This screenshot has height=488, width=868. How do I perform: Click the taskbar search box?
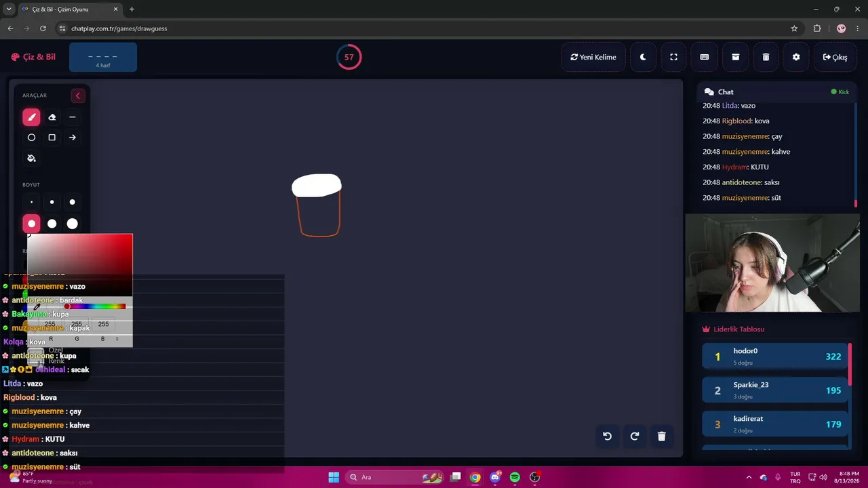tap(395, 477)
